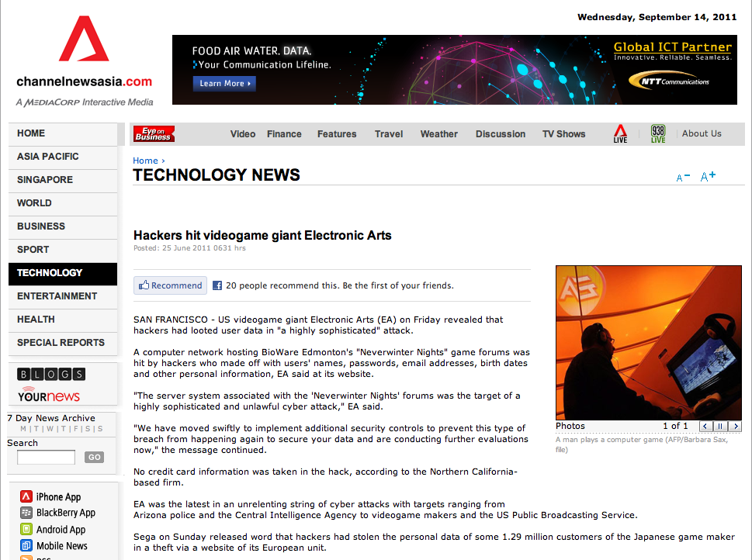This screenshot has height=560, width=752.
Task: Go to previous photo in slideshow
Action: (705, 426)
